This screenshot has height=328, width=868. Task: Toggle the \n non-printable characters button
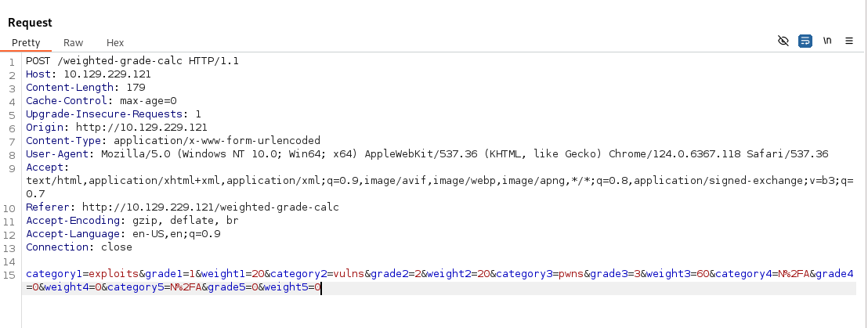point(827,41)
